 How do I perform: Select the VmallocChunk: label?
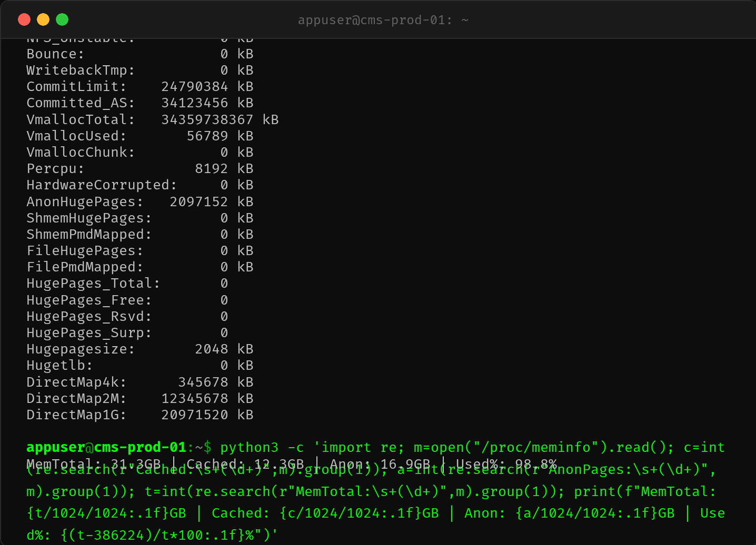click(81, 152)
